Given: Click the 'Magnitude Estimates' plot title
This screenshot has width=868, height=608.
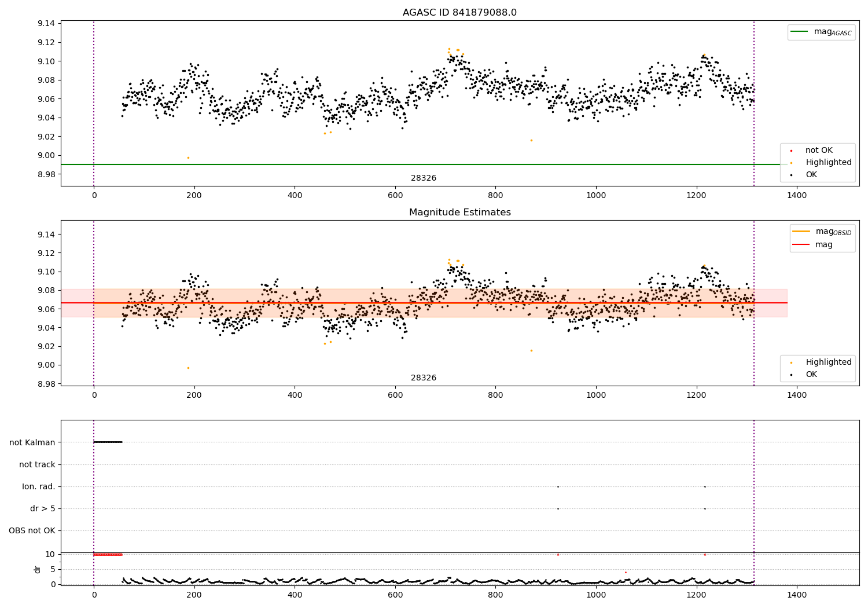Looking at the screenshot, I should tap(459, 213).
